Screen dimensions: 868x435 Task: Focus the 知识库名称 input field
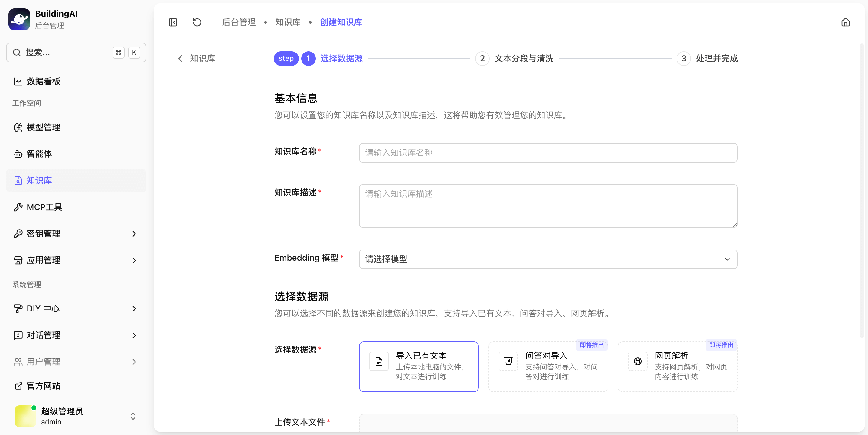click(548, 153)
